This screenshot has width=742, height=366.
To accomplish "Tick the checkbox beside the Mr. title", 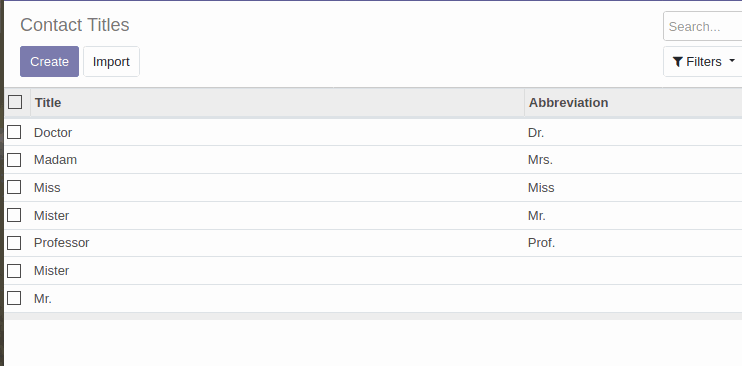I will (14, 298).
